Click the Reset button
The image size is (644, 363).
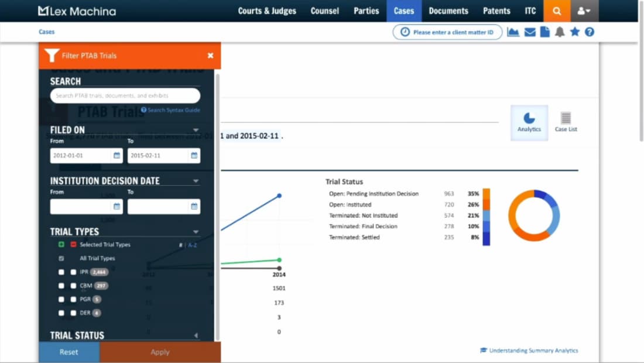(69, 352)
